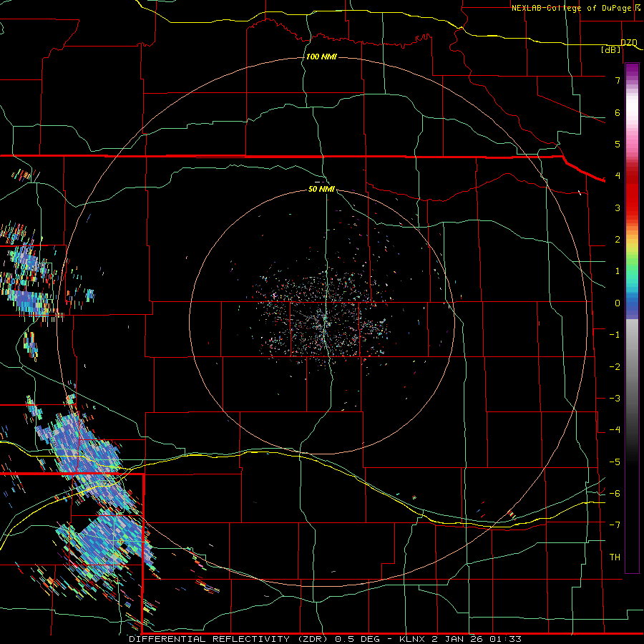Click the -5 value on the dB scale
Image resolution: width=644 pixels, height=644 pixels.
(615, 462)
